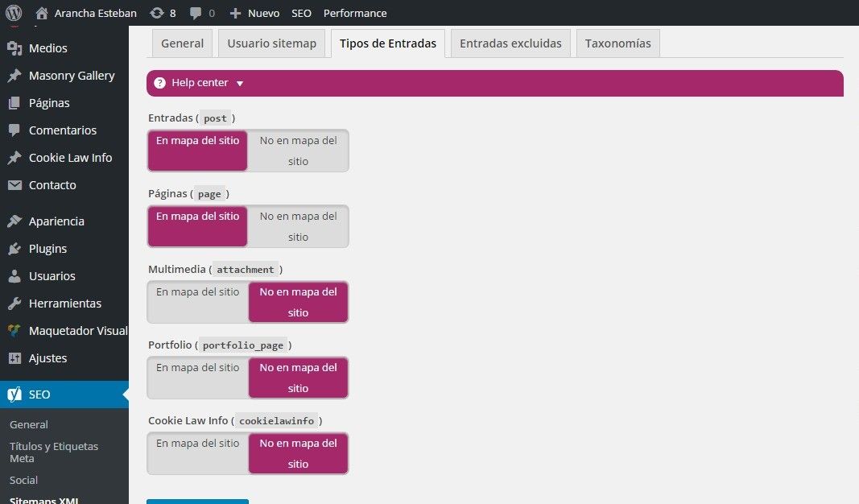Exclude Páginas (page) from the sitemap
Screen dimensions: 859x504
click(x=298, y=226)
